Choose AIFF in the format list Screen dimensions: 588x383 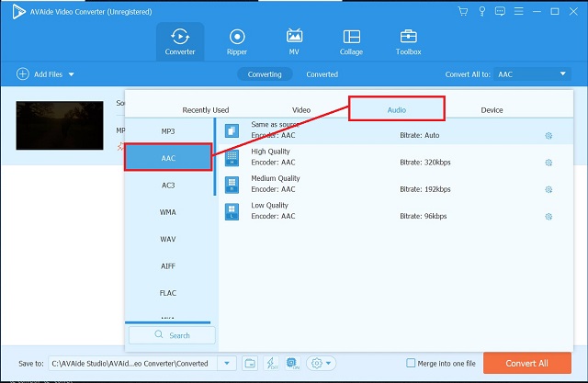point(168,265)
